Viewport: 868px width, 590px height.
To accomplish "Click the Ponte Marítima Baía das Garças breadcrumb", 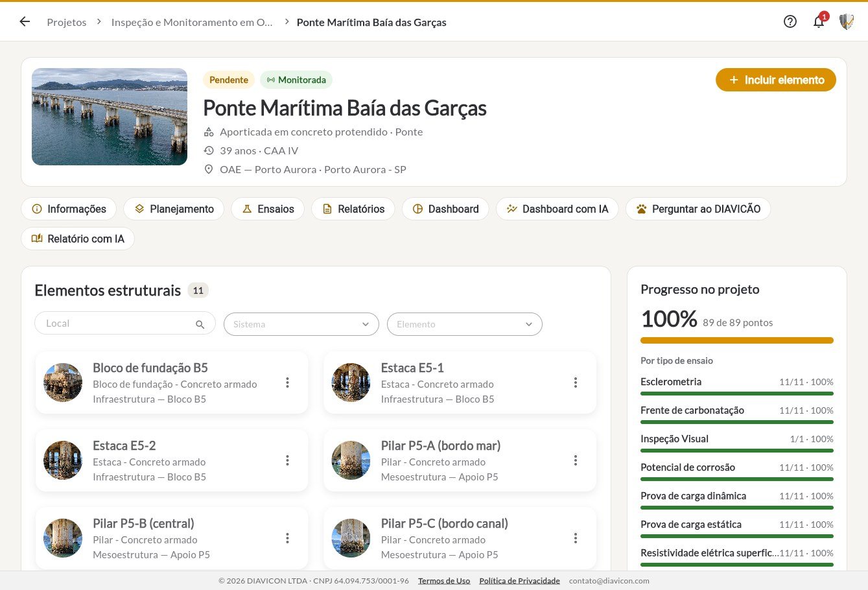I will pos(371,22).
